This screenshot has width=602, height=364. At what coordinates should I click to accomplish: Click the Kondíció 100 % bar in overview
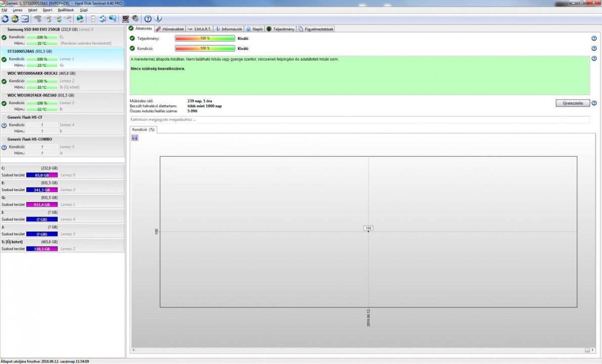[205, 49]
